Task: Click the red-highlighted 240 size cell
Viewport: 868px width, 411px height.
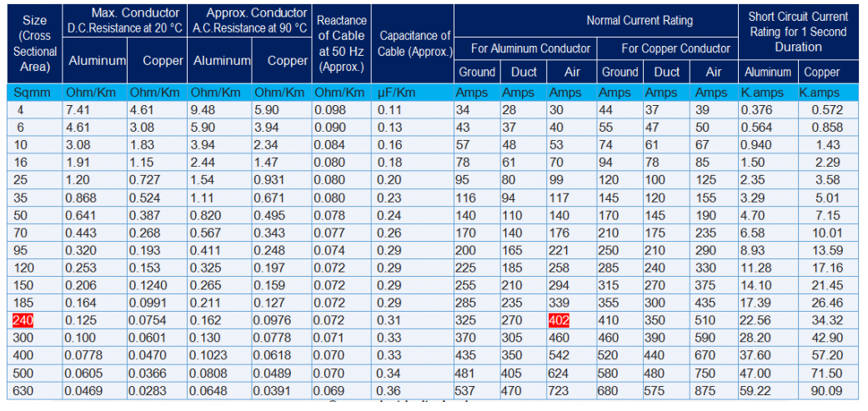Action: pos(23,320)
